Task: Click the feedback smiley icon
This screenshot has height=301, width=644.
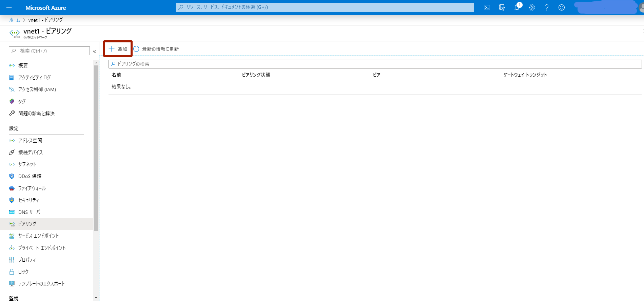Action: point(561,7)
